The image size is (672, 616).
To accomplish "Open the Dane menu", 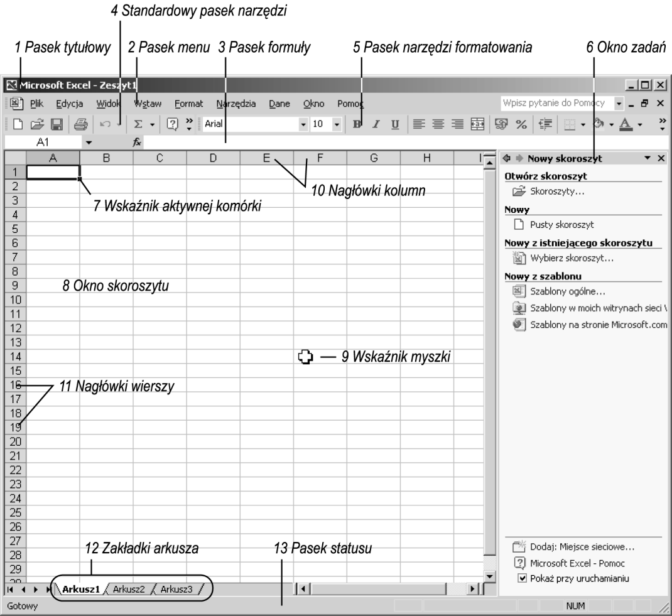I will (279, 104).
